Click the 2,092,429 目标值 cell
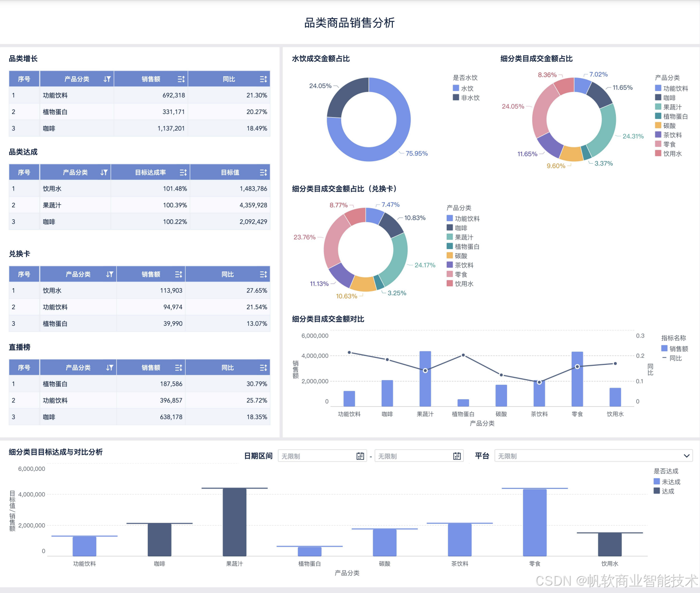Viewport: 700px width, 593px height. coord(230,222)
